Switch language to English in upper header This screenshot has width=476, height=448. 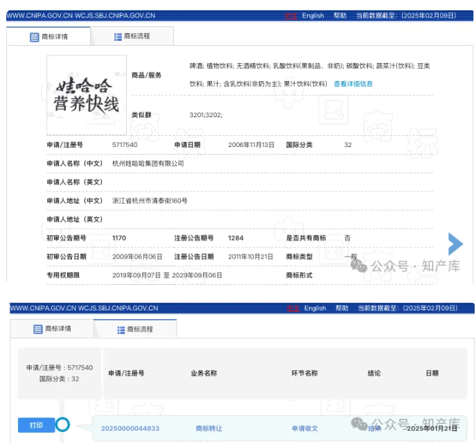(312, 15)
